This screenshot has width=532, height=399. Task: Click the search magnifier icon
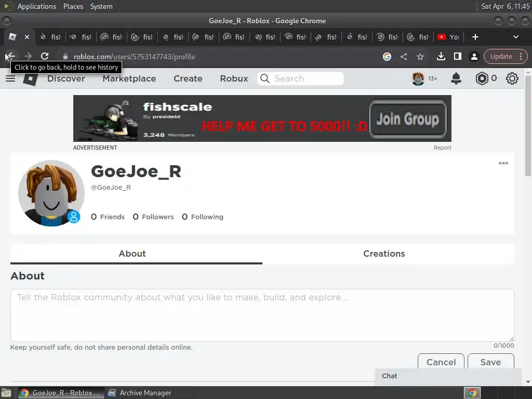[265, 78]
